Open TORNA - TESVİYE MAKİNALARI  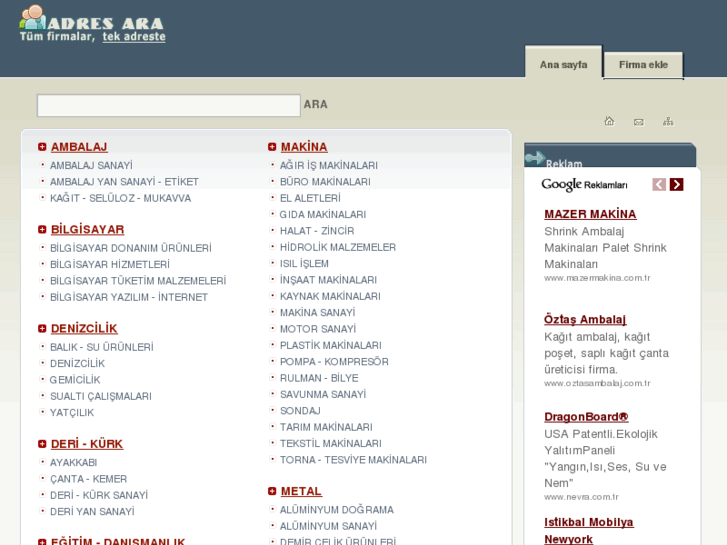tap(353, 460)
